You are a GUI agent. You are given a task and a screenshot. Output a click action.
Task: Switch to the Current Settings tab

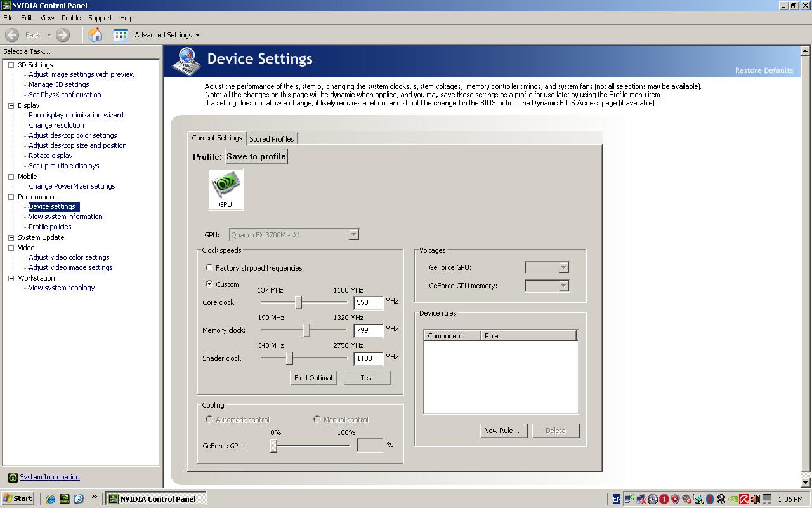[x=217, y=138]
